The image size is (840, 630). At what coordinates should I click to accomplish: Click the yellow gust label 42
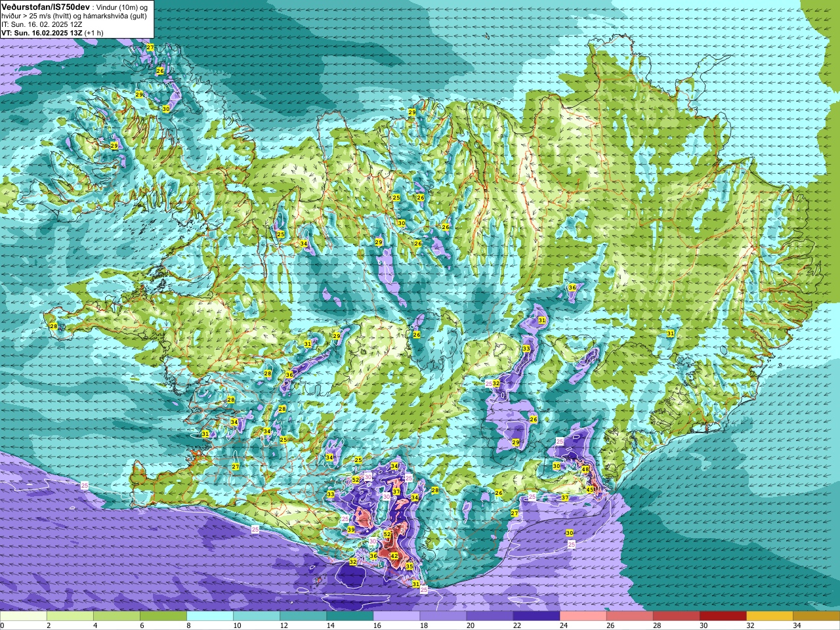click(x=394, y=556)
